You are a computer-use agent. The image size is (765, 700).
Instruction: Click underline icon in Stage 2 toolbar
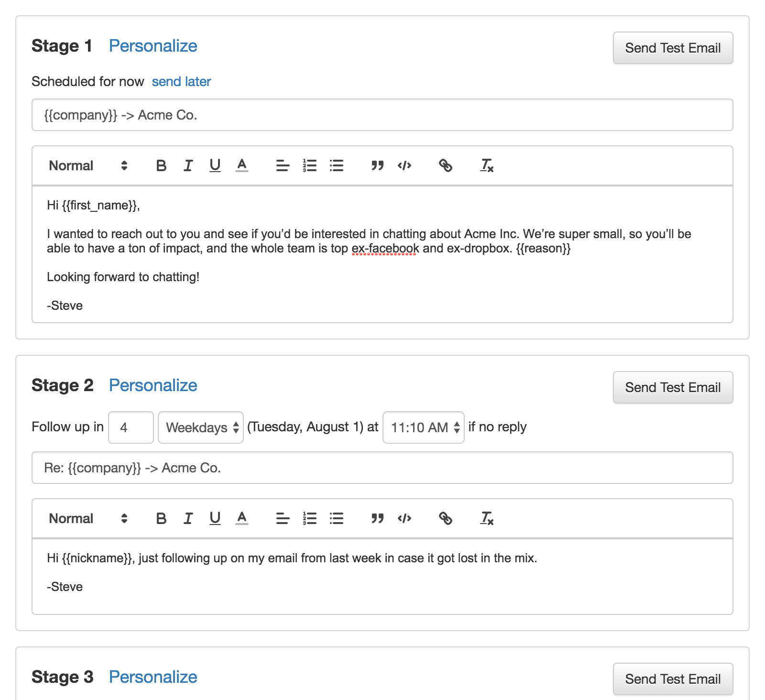click(x=215, y=518)
